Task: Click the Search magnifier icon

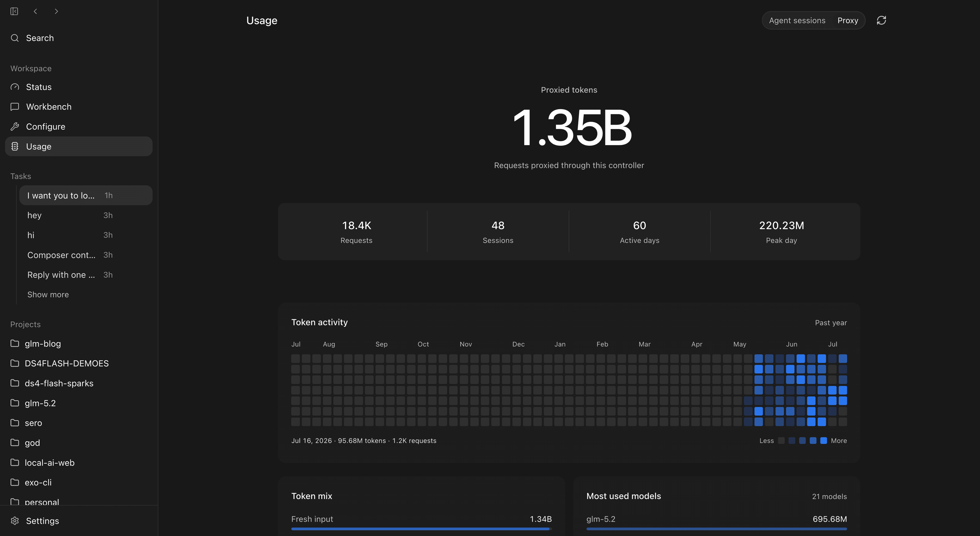Action: point(15,38)
